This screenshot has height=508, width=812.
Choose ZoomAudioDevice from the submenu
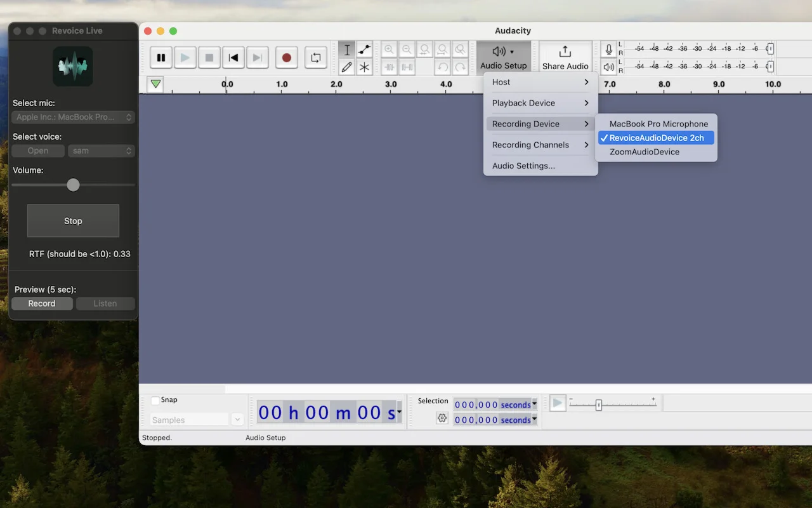pos(644,152)
